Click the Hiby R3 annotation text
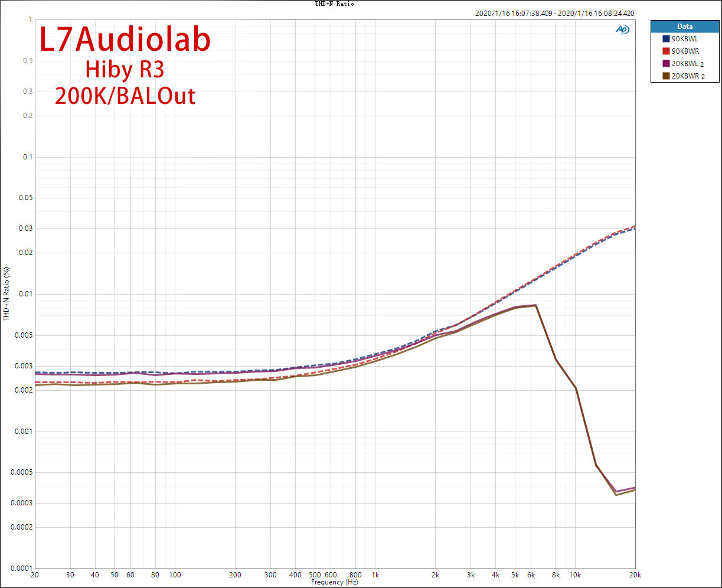This screenshot has width=722, height=588. 125,70
